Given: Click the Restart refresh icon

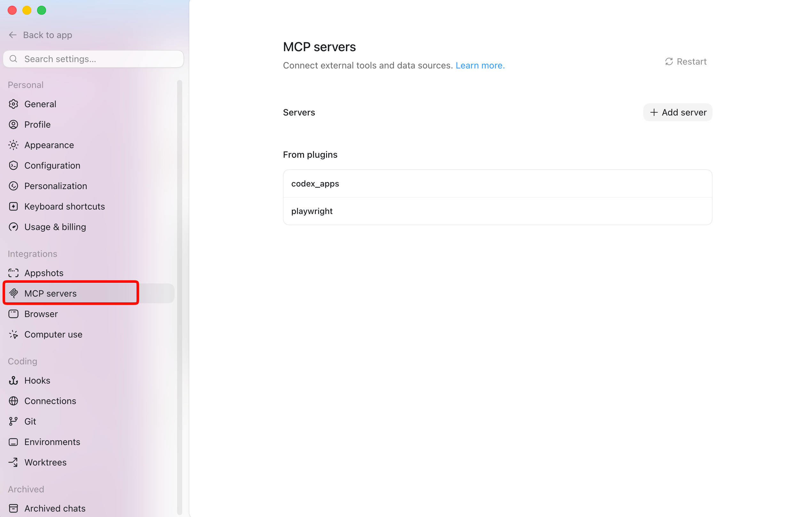Looking at the screenshot, I should (669, 61).
